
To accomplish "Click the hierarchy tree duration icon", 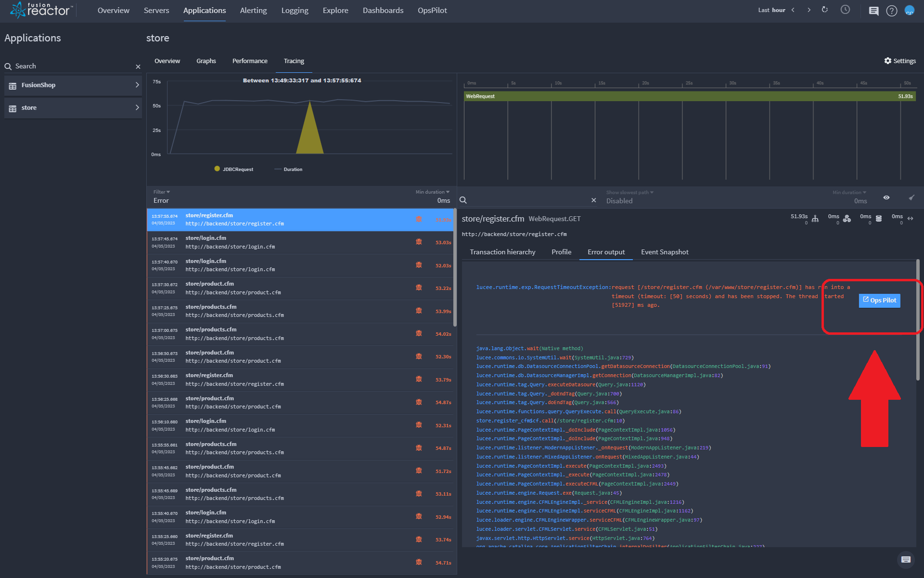I will pos(815,219).
